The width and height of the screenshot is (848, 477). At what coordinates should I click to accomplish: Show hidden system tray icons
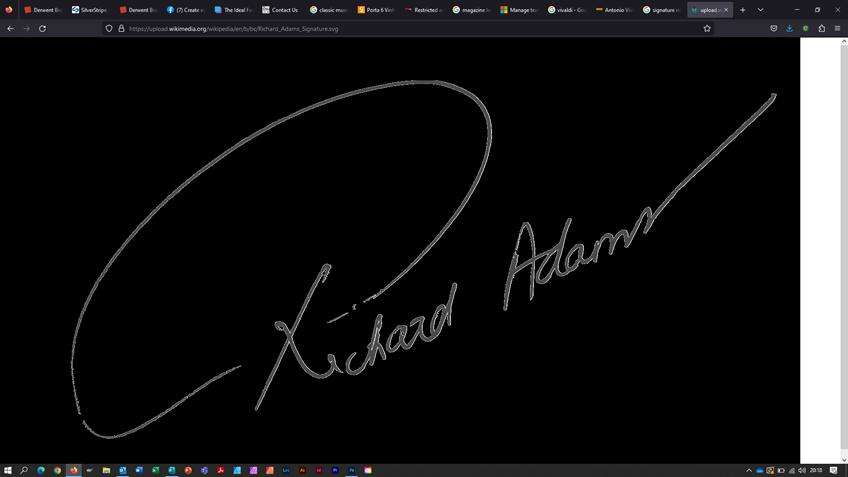tap(749, 471)
